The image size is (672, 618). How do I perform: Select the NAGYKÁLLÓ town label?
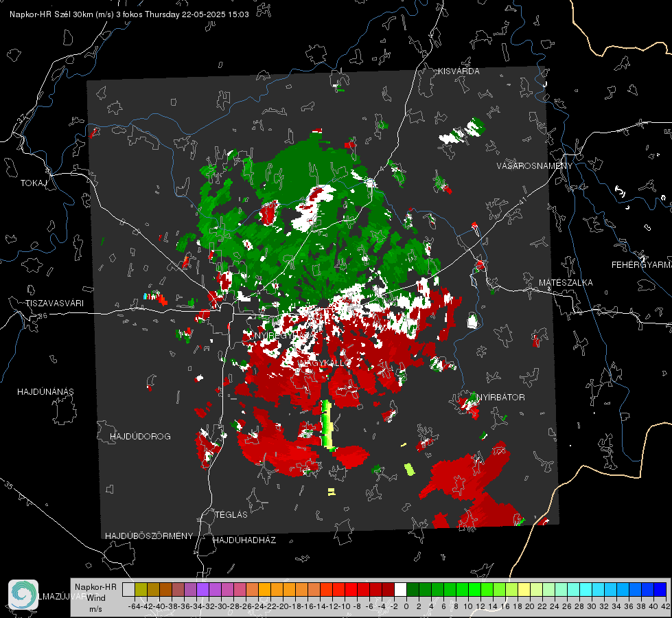(x=325, y=363)
